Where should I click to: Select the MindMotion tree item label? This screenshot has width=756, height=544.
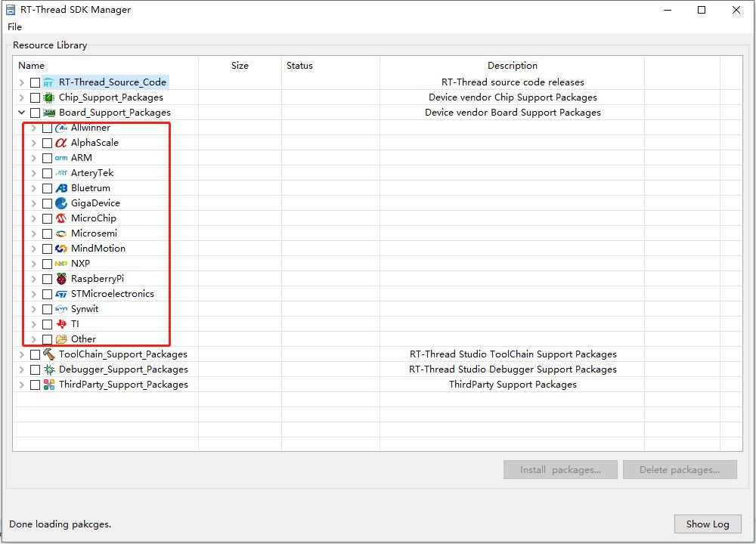coord(98,249)
